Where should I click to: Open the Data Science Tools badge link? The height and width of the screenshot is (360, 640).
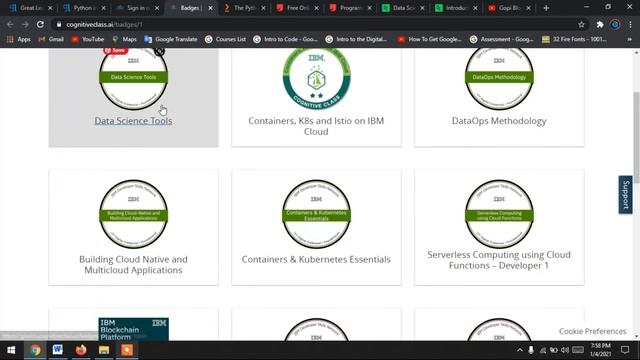pyautogui.click(x=133, y=121)
